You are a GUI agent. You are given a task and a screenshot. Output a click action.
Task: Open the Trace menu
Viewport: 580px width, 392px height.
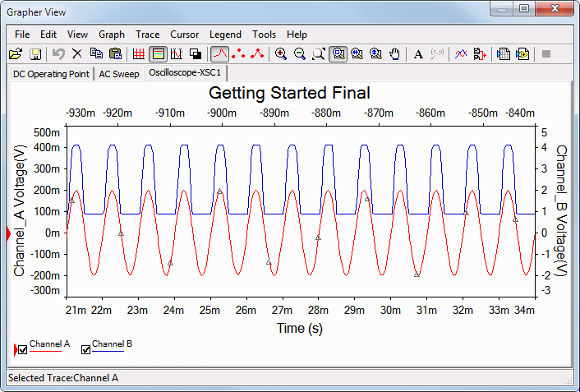[x=147, y=35]
